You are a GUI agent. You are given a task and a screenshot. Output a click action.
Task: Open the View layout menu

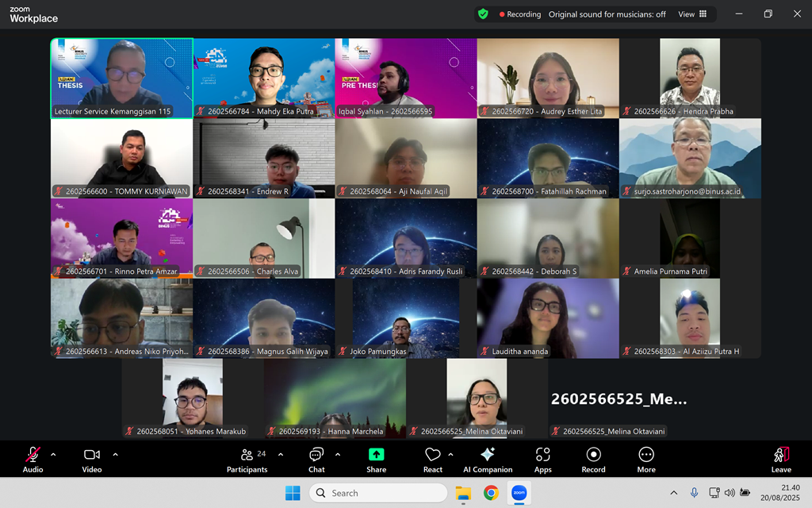click(692, 14)
